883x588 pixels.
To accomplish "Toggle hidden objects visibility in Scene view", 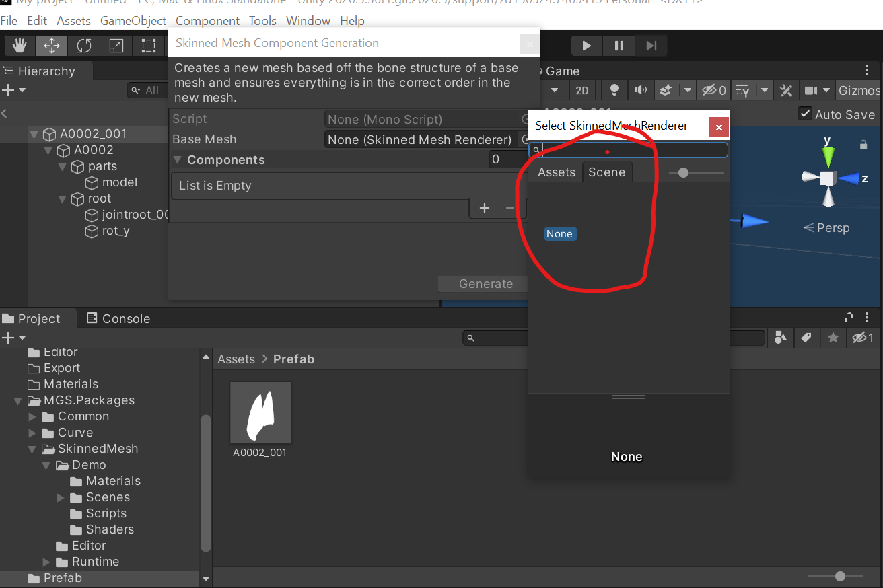I will 713,90.
